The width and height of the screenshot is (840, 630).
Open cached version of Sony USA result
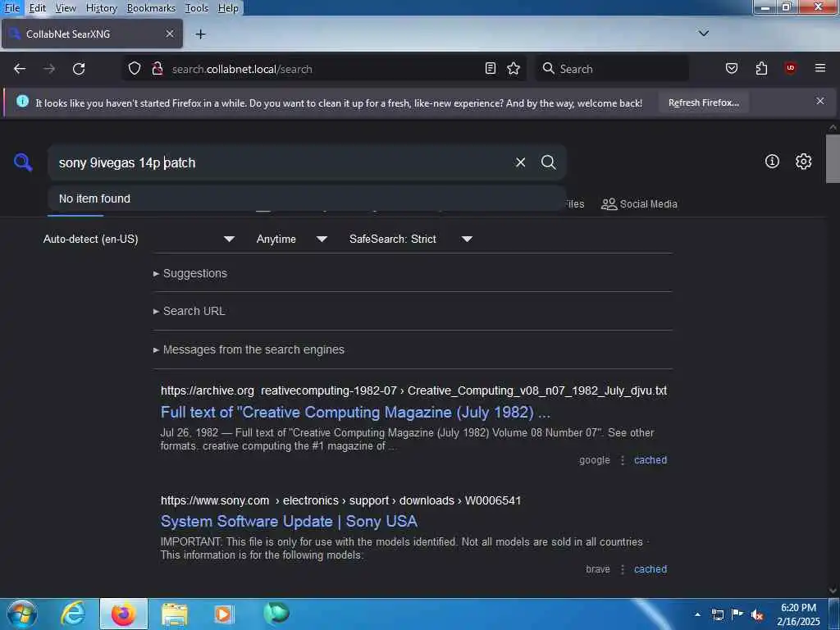[651, 569]
